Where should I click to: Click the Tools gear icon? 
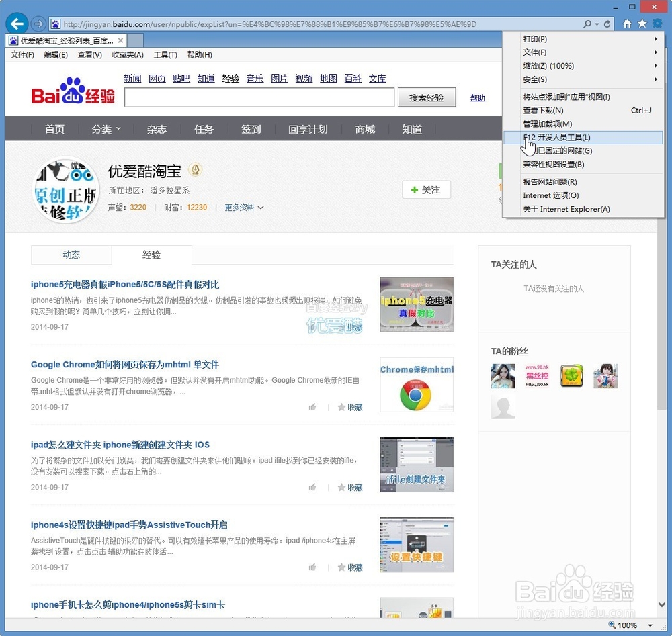pos(657,22)
